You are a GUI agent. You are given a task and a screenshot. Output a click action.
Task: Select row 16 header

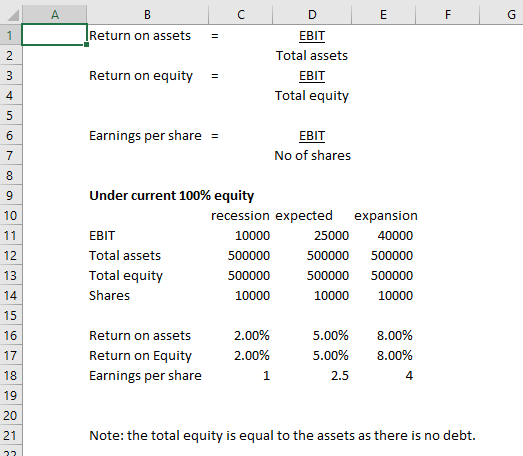pos(11,336)
